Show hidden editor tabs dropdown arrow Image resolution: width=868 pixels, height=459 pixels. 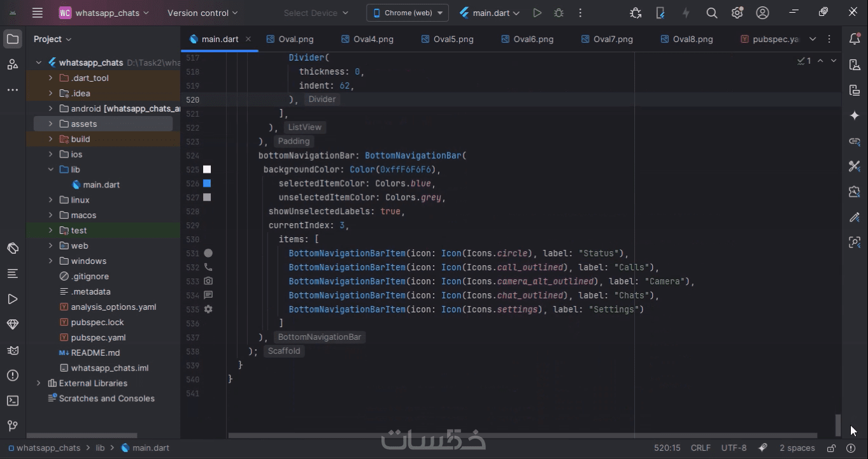pyautogui.click(x=813, y=39)
